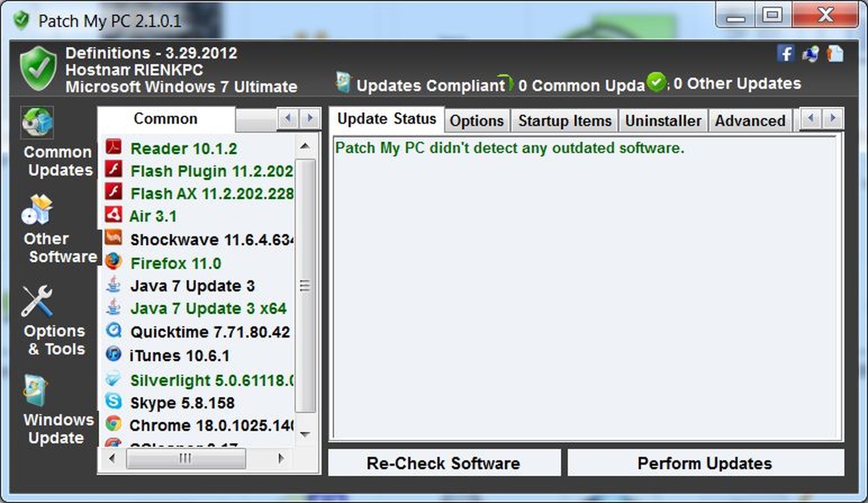
Task: Click left tab-scroll arrow beside Common tab
Action: (x=288, y=119)
